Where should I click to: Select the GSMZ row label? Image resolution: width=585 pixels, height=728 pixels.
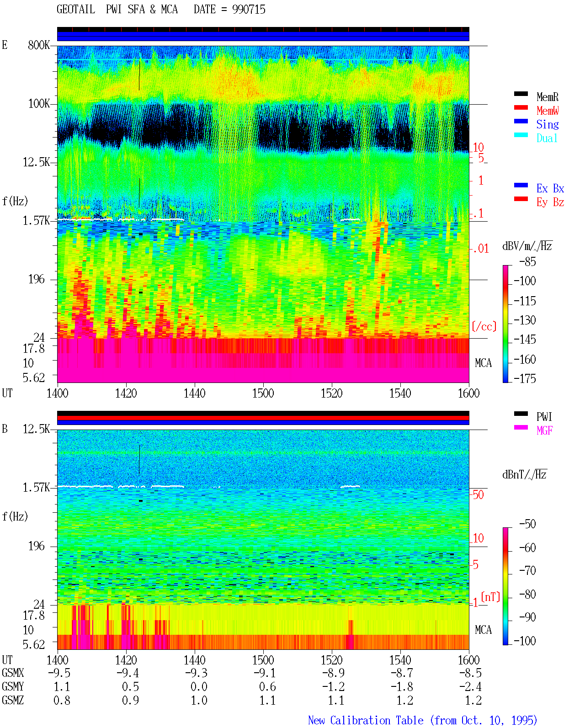pyautogui.click(x=13, y=700)
